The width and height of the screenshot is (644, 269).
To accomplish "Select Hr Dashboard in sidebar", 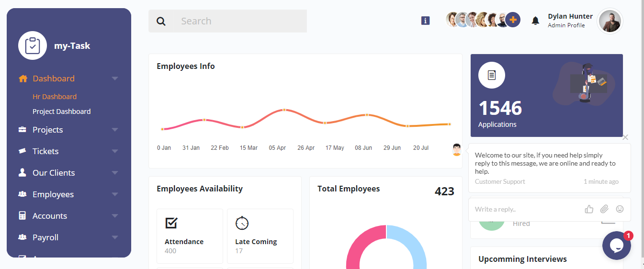I will click(55, 97).
